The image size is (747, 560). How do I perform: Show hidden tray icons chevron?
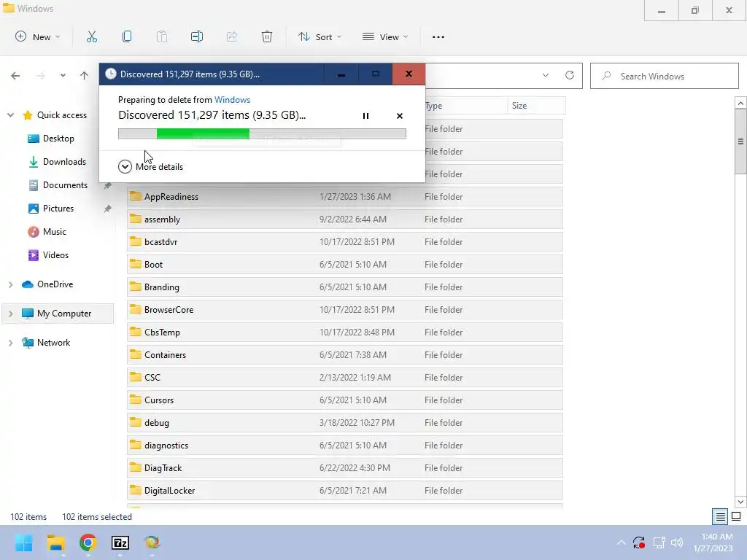pos(622,542)
